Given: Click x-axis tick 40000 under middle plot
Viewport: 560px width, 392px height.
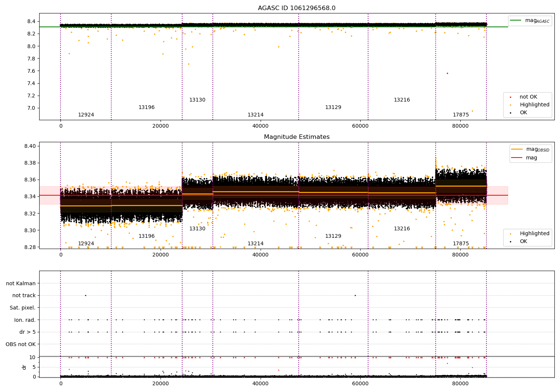Looking at the screenshot, I should (x=261, y=255).
